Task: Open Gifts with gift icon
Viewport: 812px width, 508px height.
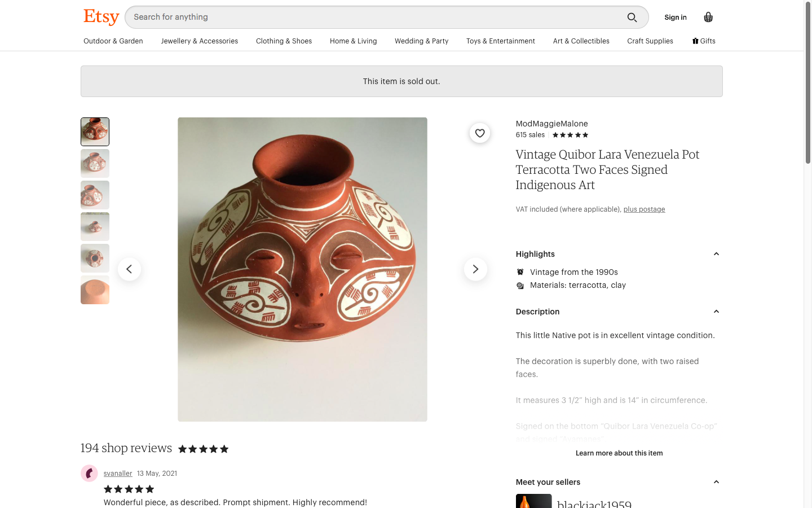Action: (704, 41)
